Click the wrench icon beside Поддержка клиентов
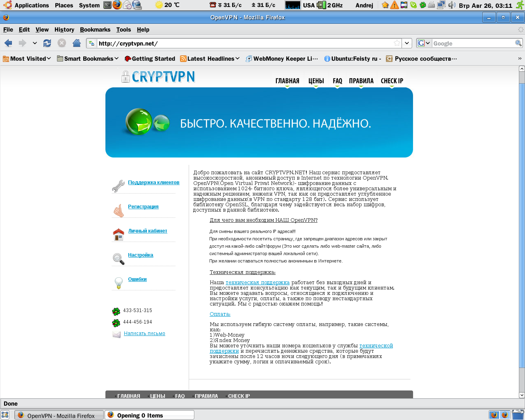 118,186
